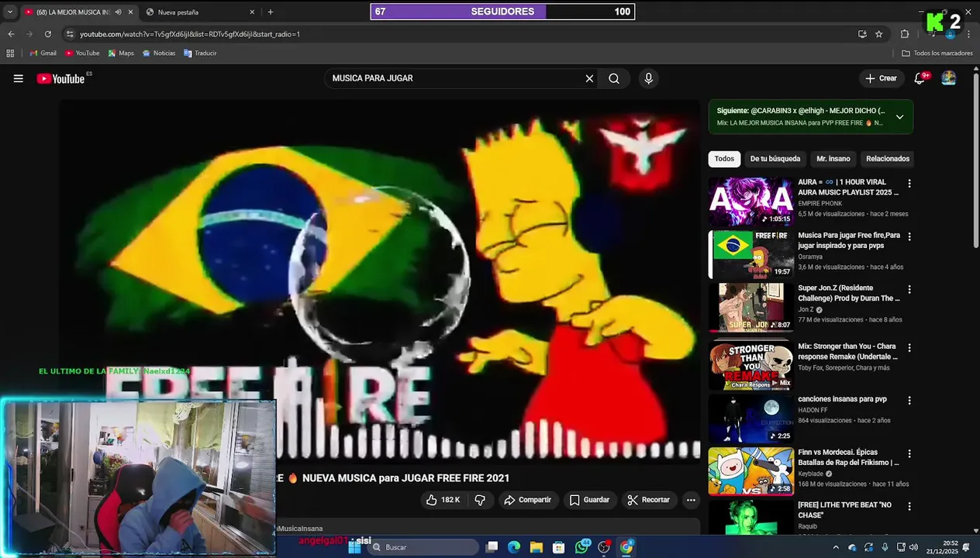This screenshot has width=980, height=558.
Task: Open File Explorer from the taskbar
Action: click(x=537, y=547)
